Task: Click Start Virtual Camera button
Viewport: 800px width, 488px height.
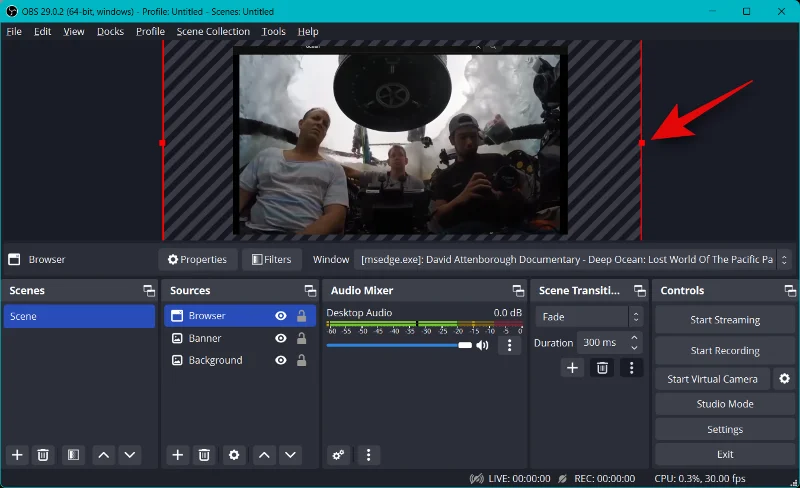Action: tap(712, 379)
